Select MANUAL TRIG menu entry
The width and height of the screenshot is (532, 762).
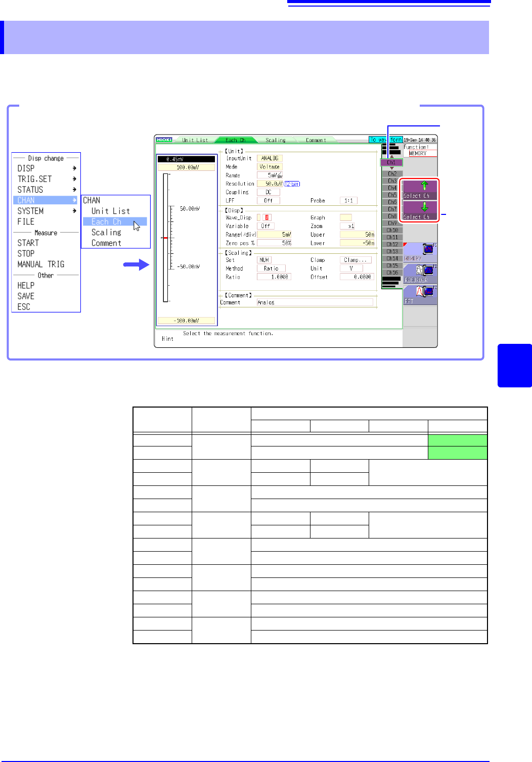tap(41, 264)
